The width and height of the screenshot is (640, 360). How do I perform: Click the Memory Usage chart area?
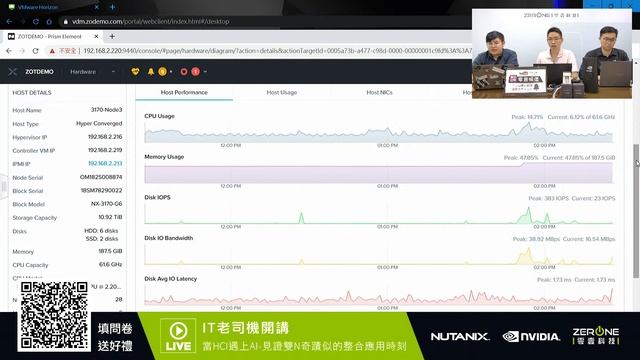click(378, 173)
